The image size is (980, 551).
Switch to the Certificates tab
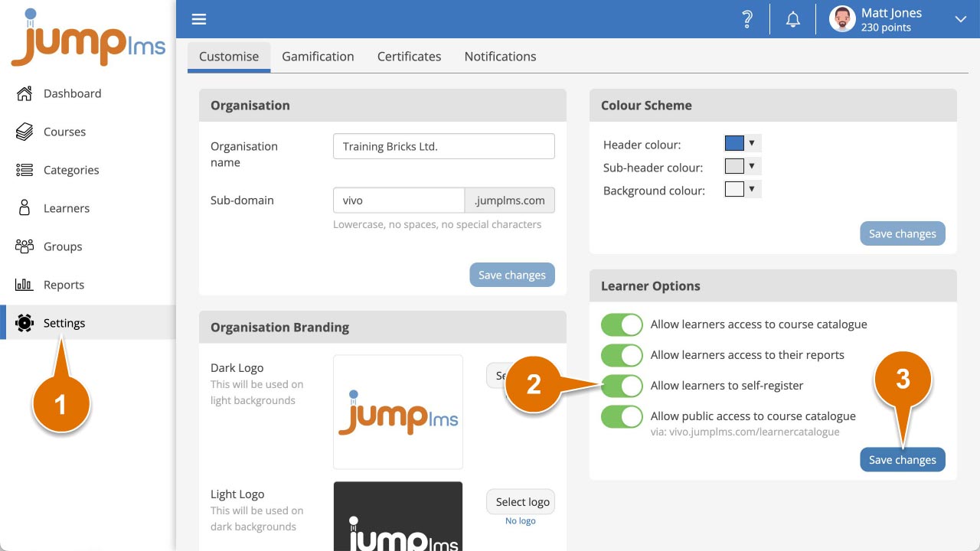click(409, 57)
